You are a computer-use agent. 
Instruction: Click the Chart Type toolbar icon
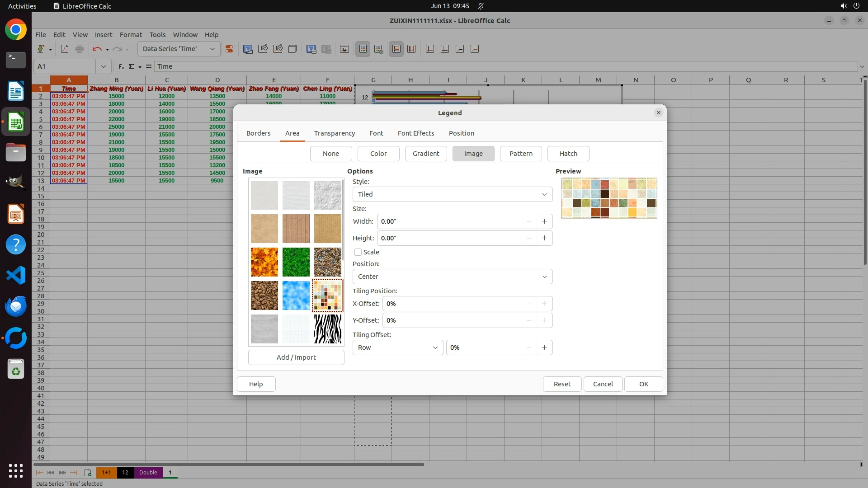(248, 49)
